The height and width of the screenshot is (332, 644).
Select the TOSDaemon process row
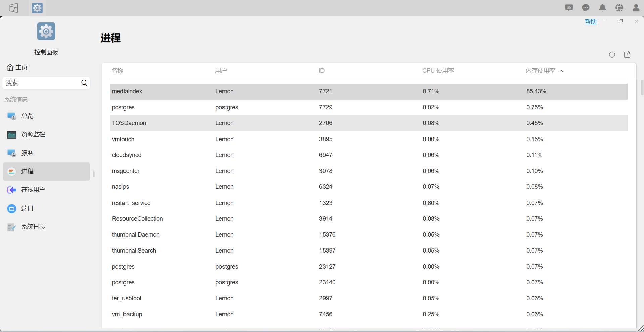point(369,123)
